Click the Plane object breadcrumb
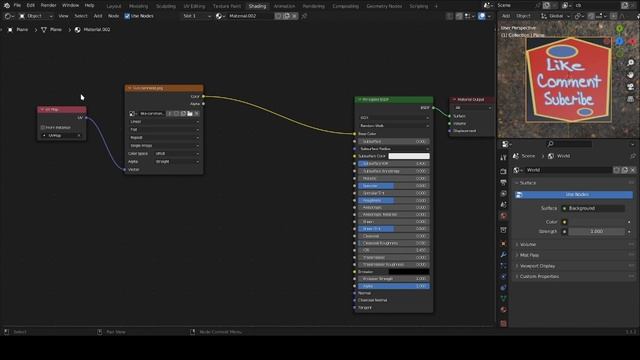640x360 pixels. (x=18, y=29)
